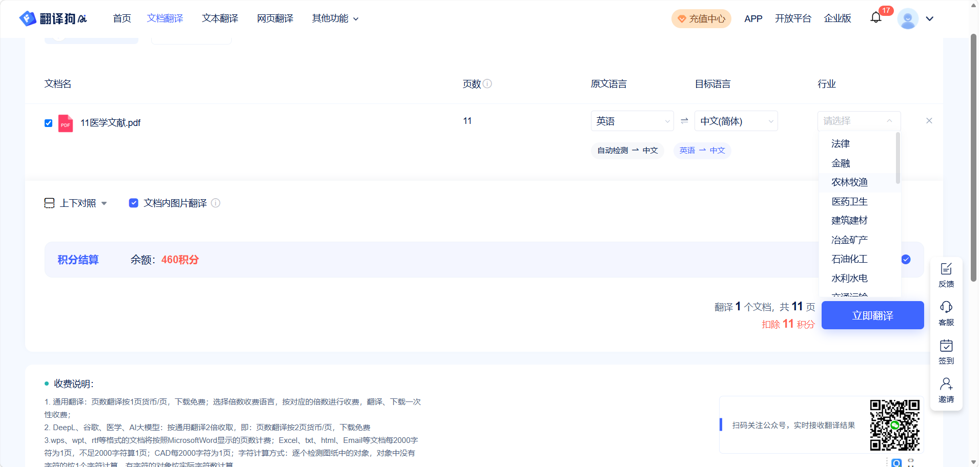Open 文档翻译 tab
The height and width of the screenshot is (467, 980).
pos(165,18)
